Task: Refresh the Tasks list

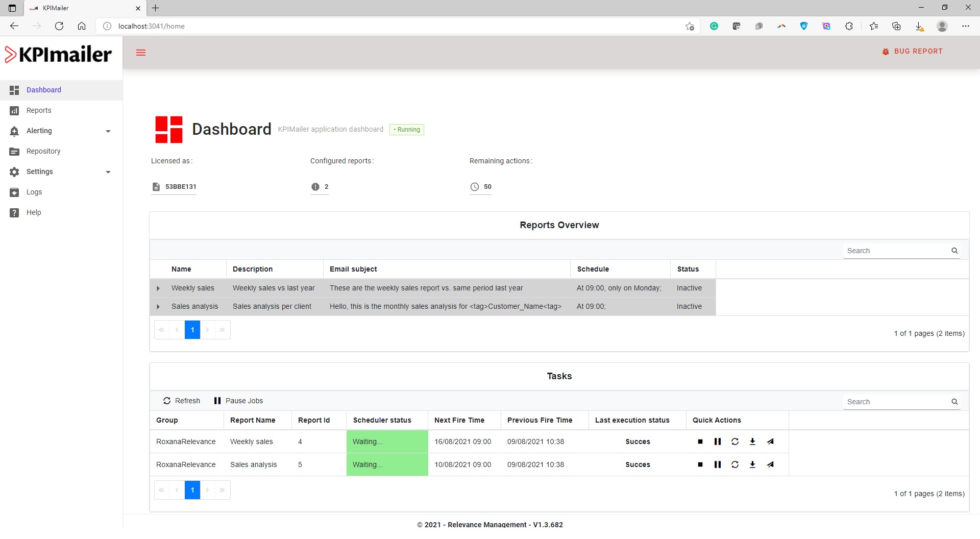Action: (181, 401)
